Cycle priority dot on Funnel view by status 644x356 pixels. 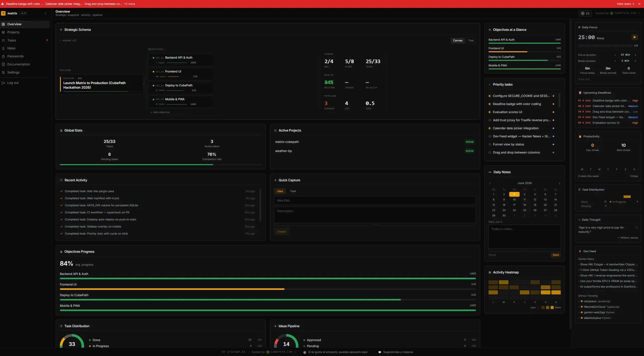click(x=553, y=144)
